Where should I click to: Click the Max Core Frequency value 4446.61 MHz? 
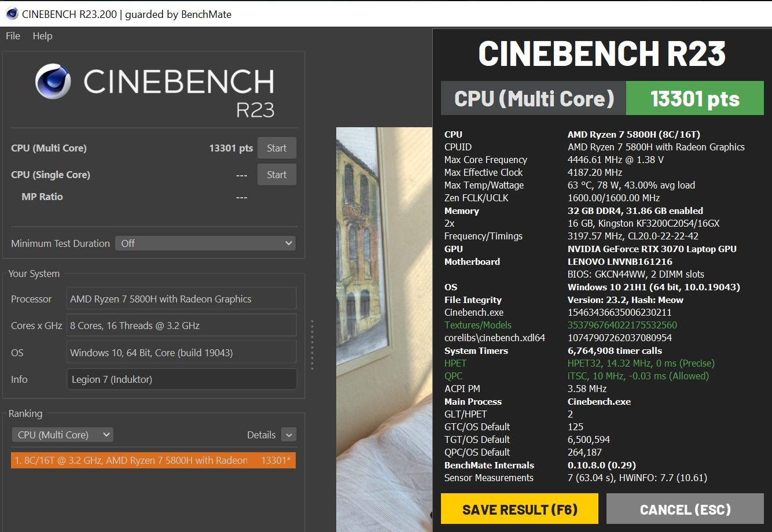(x=616, y=160)
